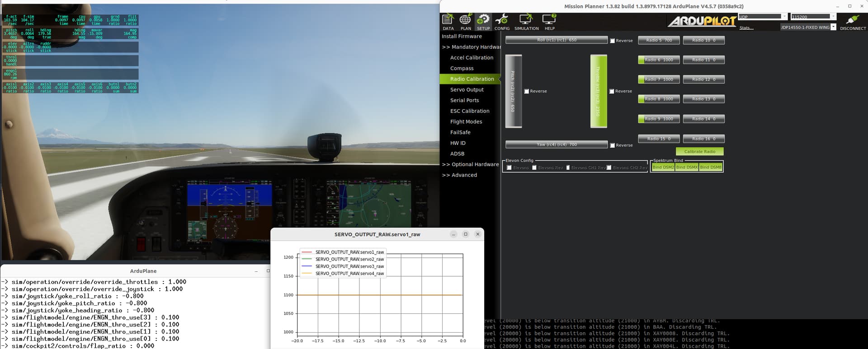The height and width of the screenshot is (349, 868).
Task: Click the override_throttles line in ArduPlane console
Action: pyautogui.click(x=94, y=282)
